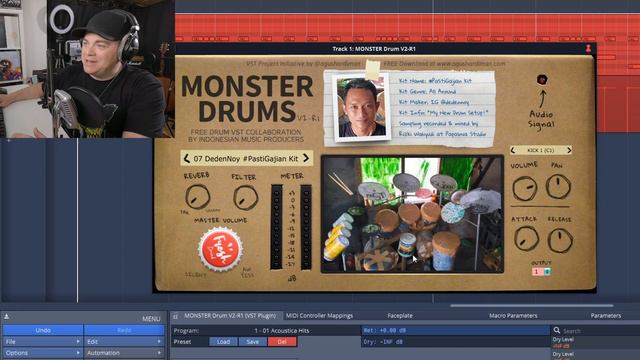The height and width of the screenshot is (360, 640).
Task: Click the 'Kit Name: #PastiGajian Kit' note line
Action: click(x=435, y=81)
